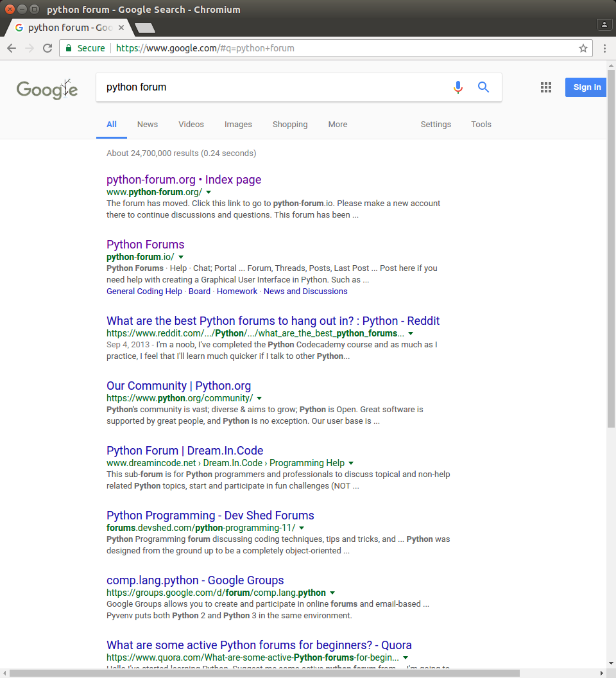
Task: Reload the page with the refresh icon
Action: pos(47,48)
